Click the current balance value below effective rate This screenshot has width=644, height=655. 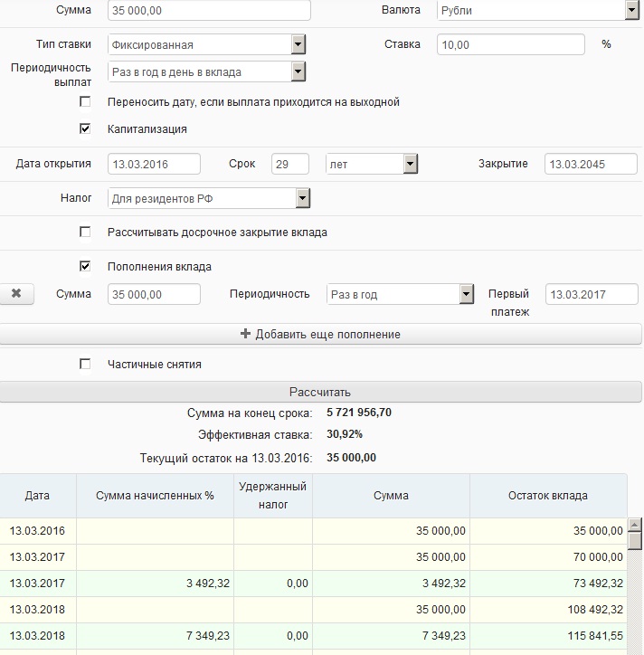coord(351,458)
